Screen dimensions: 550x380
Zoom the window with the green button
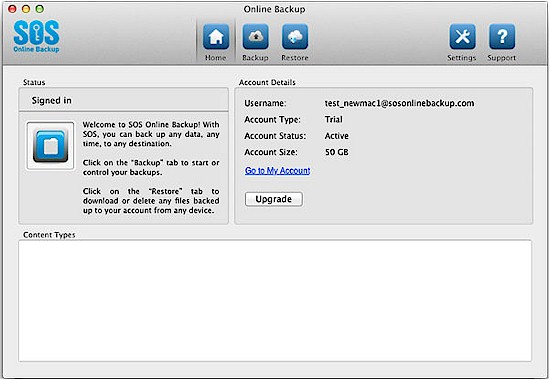[x=40, y=9]
